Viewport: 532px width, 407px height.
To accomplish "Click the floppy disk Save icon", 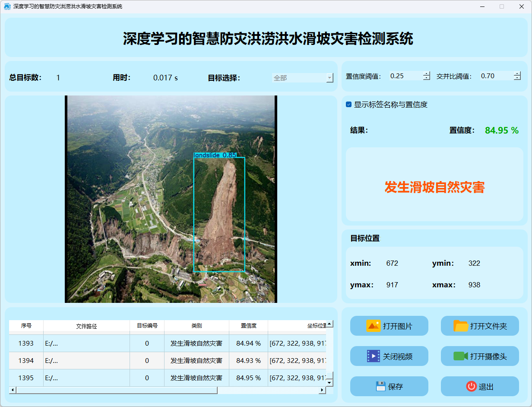I will tap(380, 386).
